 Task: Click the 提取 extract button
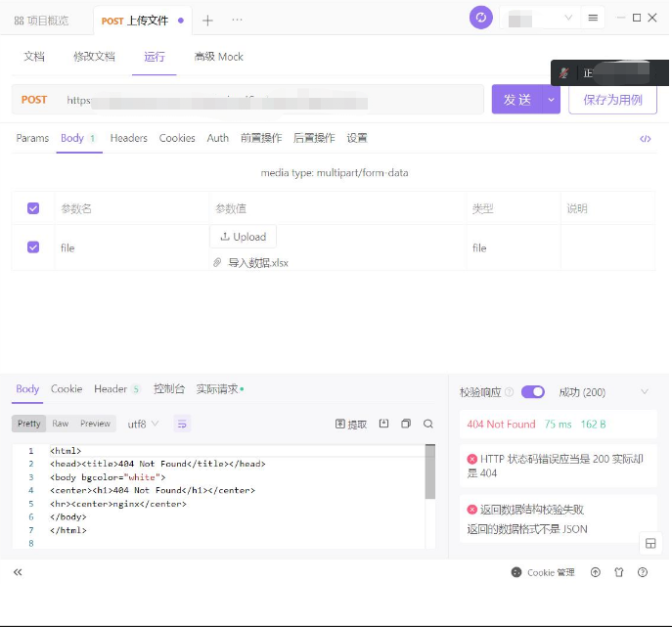350,424
